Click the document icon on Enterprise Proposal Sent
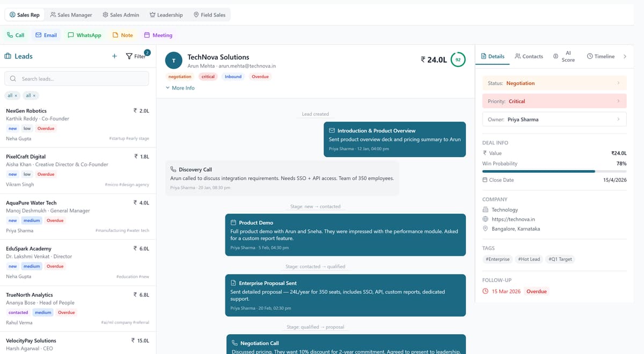The image size is (644, 354). (x=233, y=283)
